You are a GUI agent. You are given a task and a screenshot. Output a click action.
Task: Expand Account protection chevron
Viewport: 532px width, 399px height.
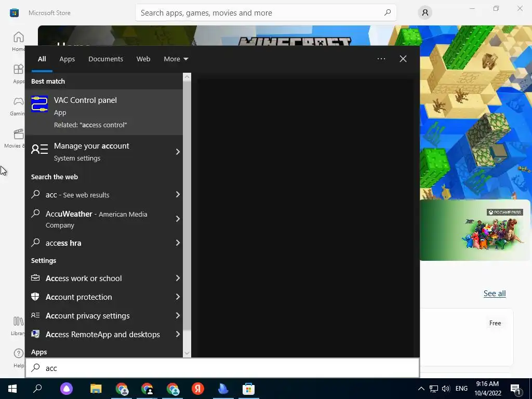[x=178, y=297]
